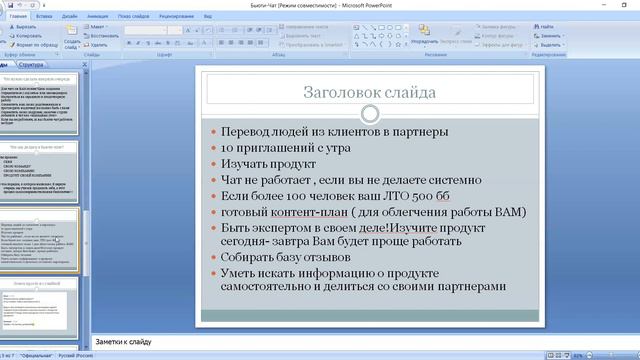Open the Макет layout dropdown

pyautogui.click(x=96, y=27)
